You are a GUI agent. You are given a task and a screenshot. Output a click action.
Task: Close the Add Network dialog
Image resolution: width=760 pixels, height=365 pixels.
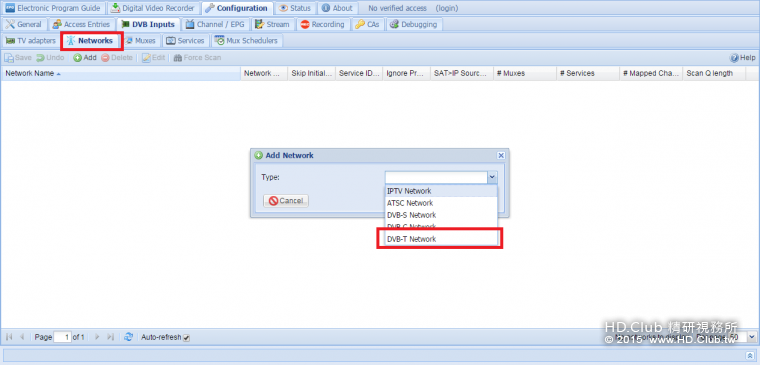501,156
